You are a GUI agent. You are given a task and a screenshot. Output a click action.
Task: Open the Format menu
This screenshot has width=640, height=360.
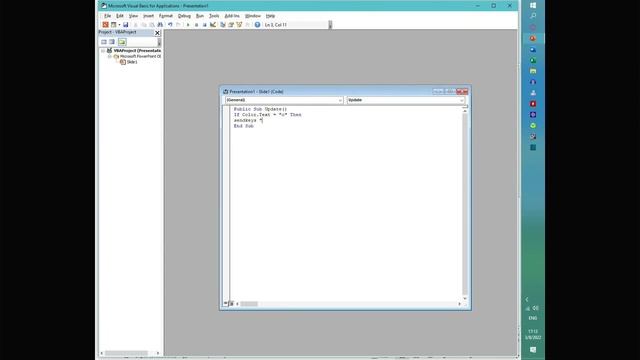pos(166,16)
